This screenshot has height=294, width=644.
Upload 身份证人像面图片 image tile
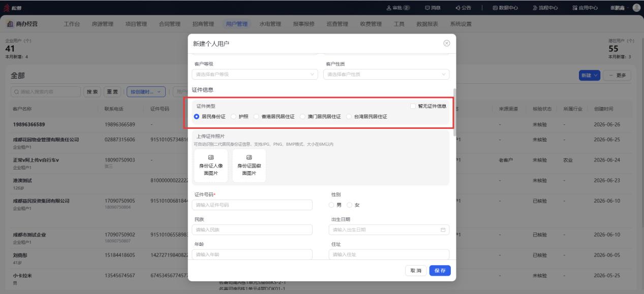211,166
